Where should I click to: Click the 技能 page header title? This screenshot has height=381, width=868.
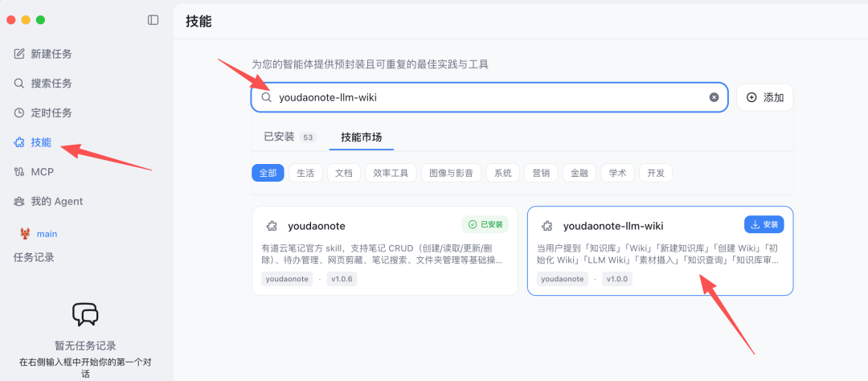pyautogui.click(x=199, y=22)
